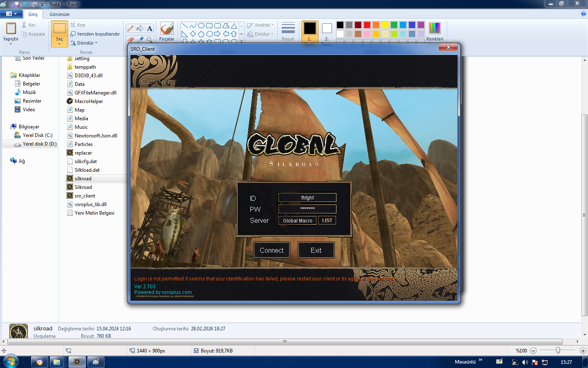
Task: Click Yeniden boyutlandır to resize the image
Action: [95, 34]
